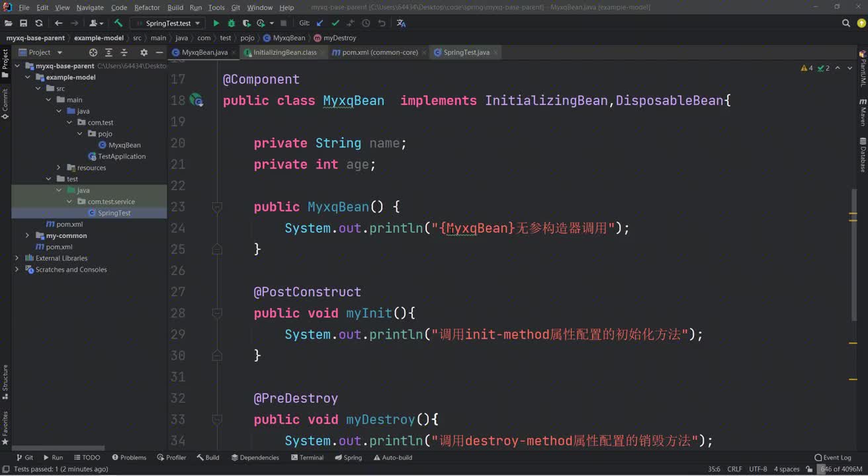This screenshot has height=476, width=868.
Task: Switch to SpringTest.java editor tab
Action: 466,52
